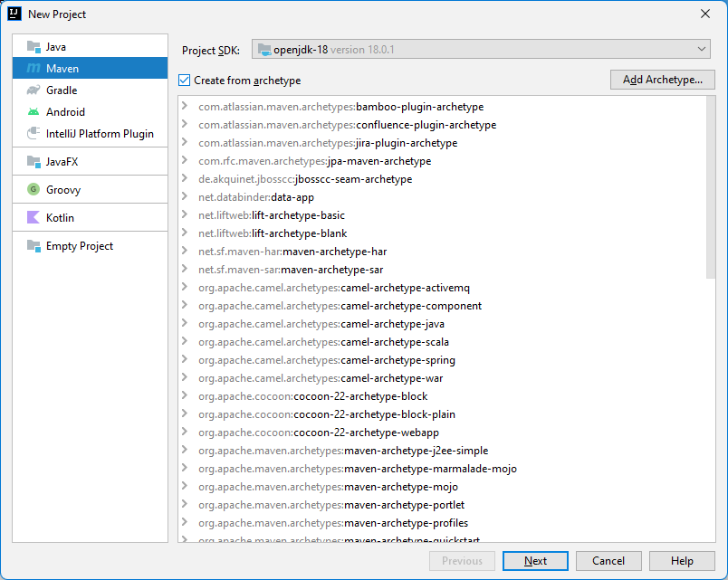Image resolution: width=728 pixels, height=580 pixels.
Task: Click the IntelliJ logo in the title bar
Action: [x=13, y=14]
